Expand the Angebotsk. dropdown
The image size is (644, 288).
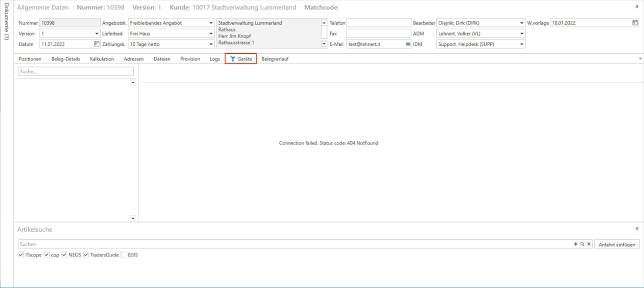click(x=211, y=23)
